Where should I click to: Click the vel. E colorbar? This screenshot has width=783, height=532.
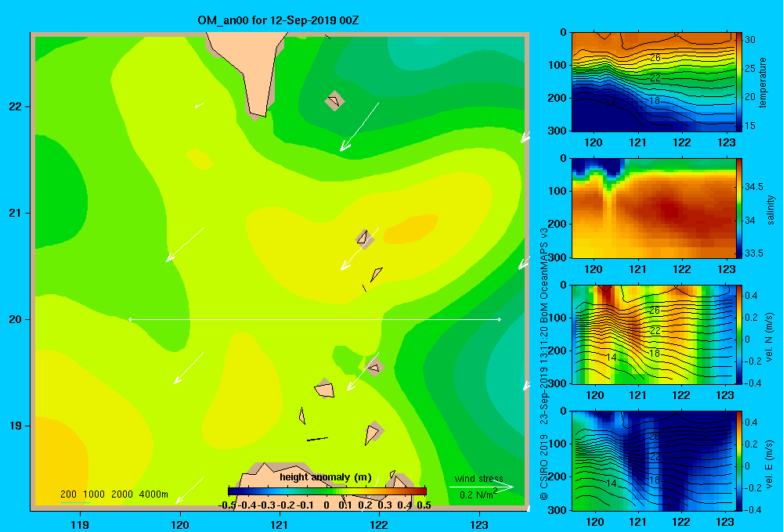click(x=739, y=461)
